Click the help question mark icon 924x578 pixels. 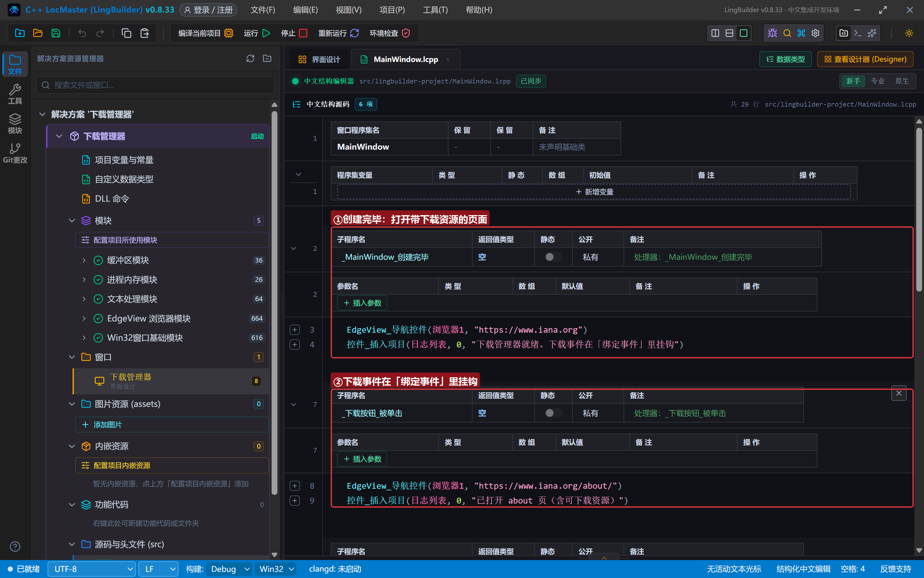click(x=15, y=546)
